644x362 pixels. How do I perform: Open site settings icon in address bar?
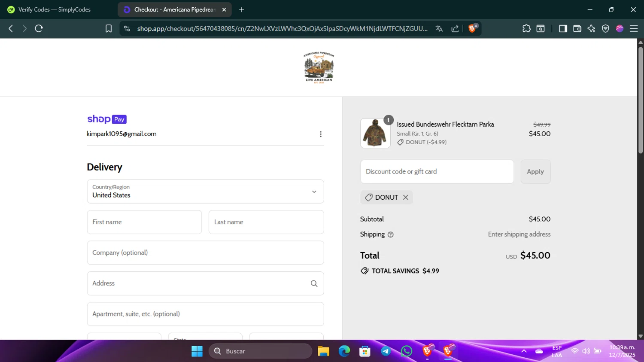pos(127,28)
